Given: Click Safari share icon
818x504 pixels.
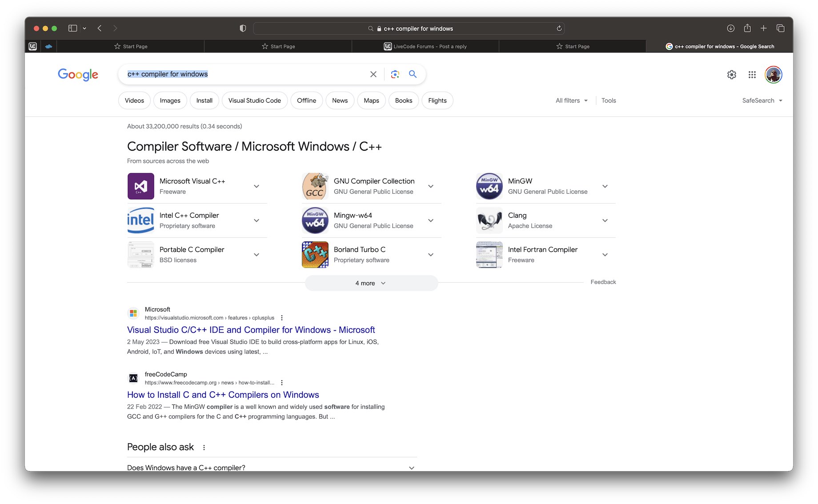Looking at the screenshot, I should 747,28.
